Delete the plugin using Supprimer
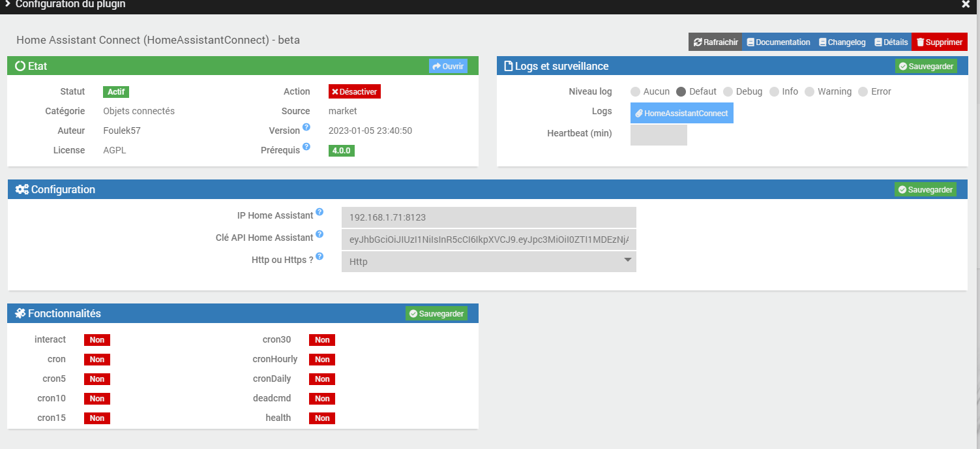Image resolution: width=980 pixels, height=449 pixels. (940, 42)
